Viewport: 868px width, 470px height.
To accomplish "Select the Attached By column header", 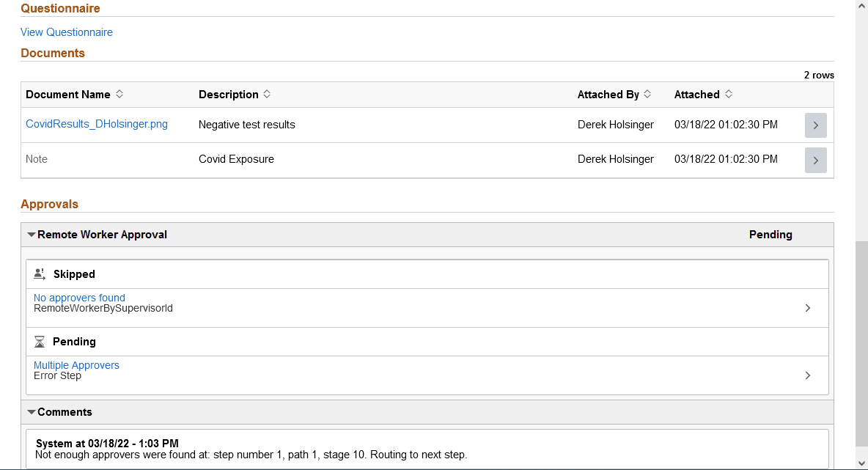I will [x=608, y=94].
